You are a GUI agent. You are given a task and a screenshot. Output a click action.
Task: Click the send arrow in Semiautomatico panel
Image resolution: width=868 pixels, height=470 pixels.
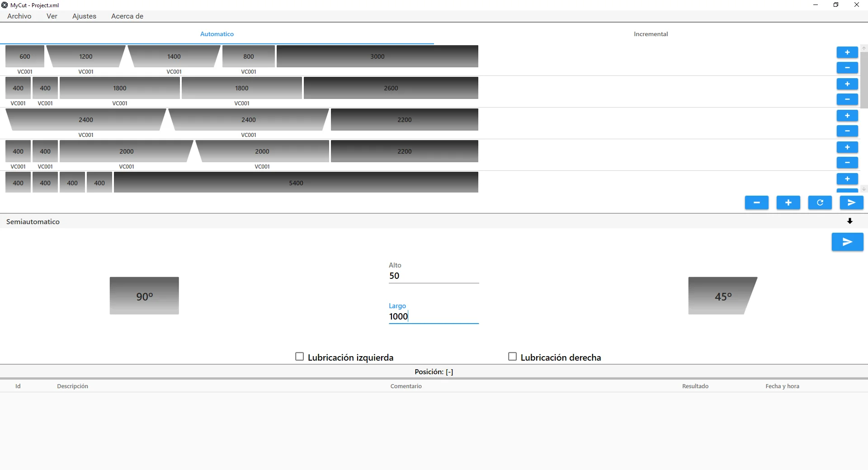coord(847,242)
